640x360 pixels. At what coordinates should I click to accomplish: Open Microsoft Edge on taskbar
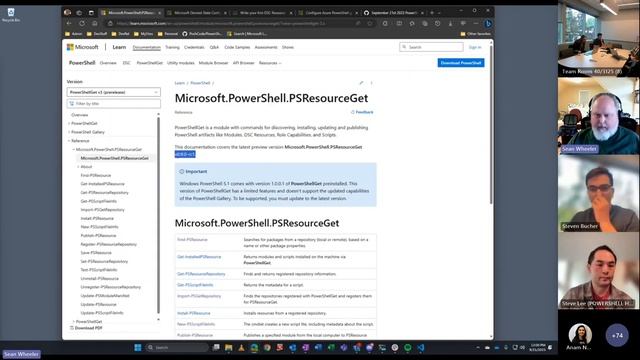(x=254, y=348)
